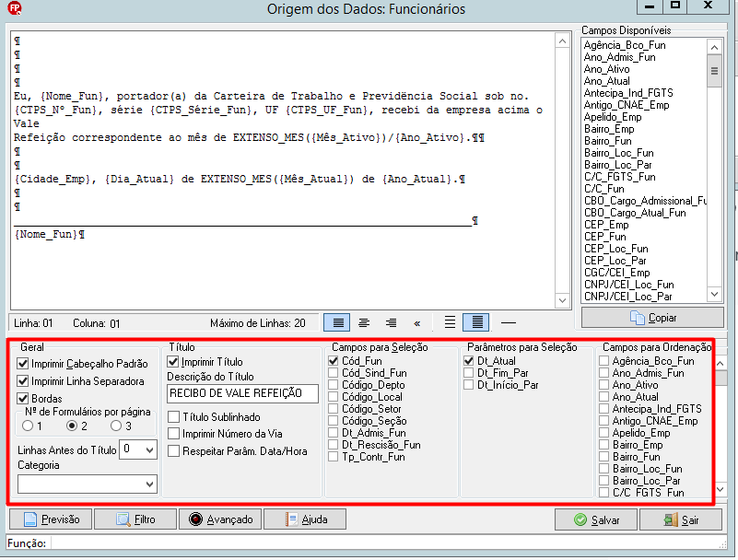This screenshot has height=560, width=738.
Task: Select the align left icon
Action: [x=337, y=322]
